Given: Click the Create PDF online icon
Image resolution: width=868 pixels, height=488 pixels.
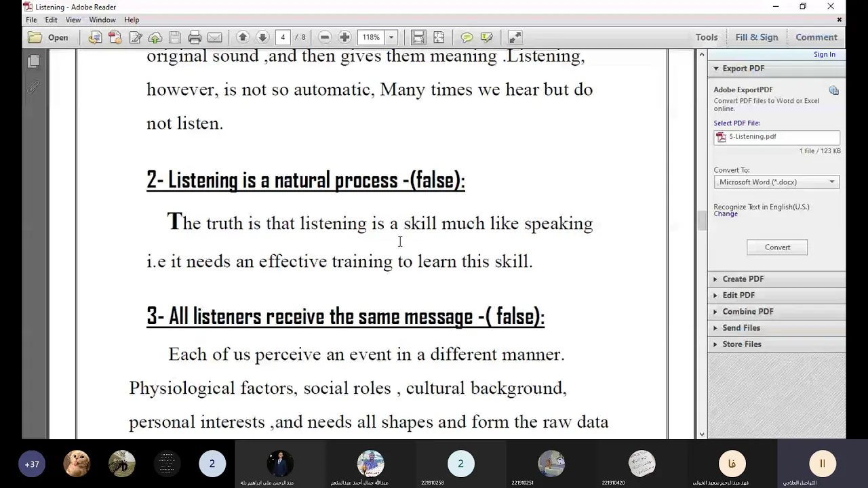Looking at the screenshot, I should [95, 37].
